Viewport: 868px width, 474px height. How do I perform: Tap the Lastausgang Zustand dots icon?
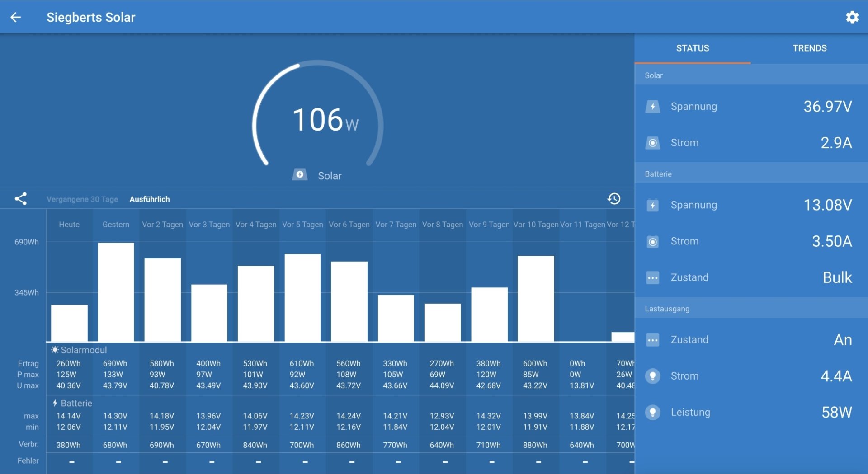[x=652, y=340]
